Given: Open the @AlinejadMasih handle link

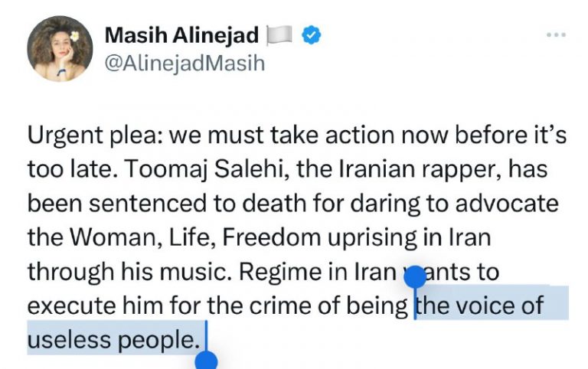Looking at the screenshot, I should 185,63.
